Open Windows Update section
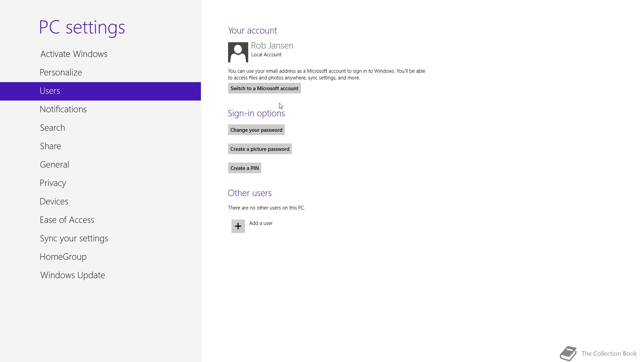This screenshot has height=362, width=644. (100, 275)
